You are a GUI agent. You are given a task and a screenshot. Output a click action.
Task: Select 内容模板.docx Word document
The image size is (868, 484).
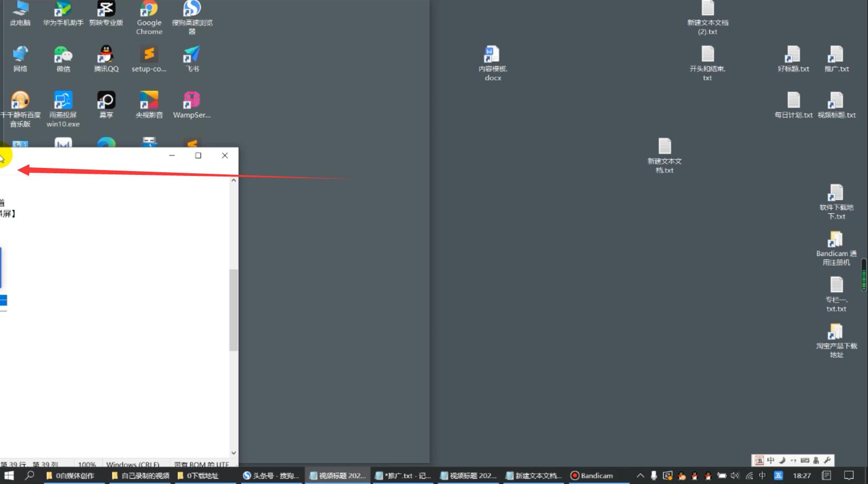493,63
